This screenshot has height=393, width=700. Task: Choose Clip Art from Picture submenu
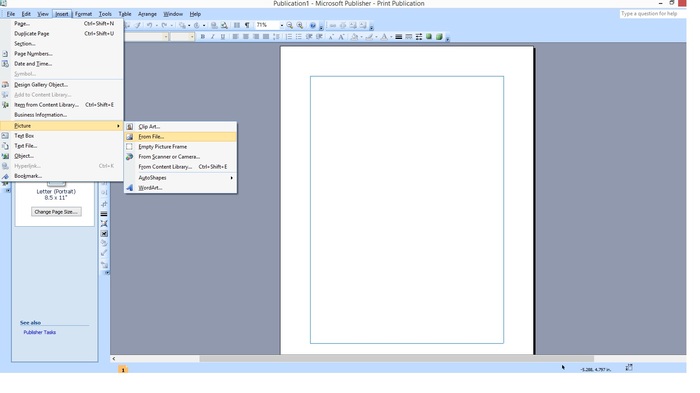[180, 126]
